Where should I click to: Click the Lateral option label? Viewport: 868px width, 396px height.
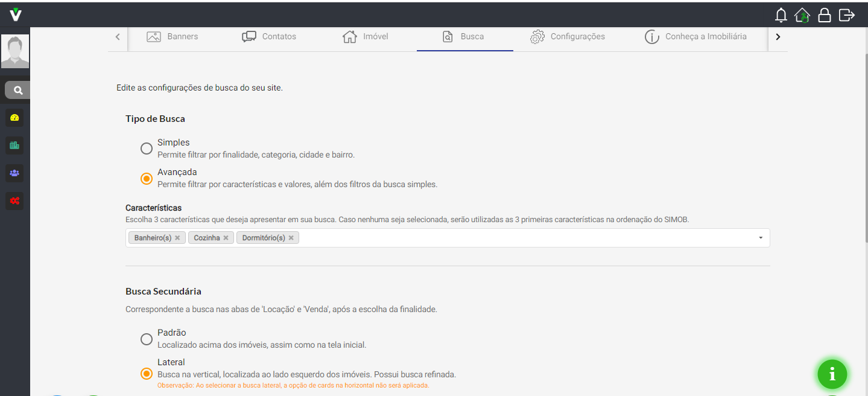coord(171,362)
